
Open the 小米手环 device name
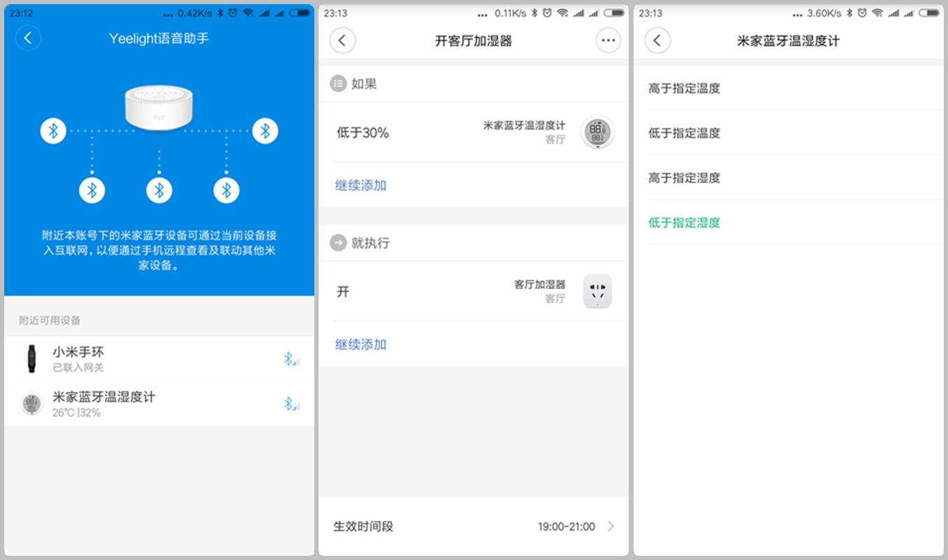click(x=78, y=352)
